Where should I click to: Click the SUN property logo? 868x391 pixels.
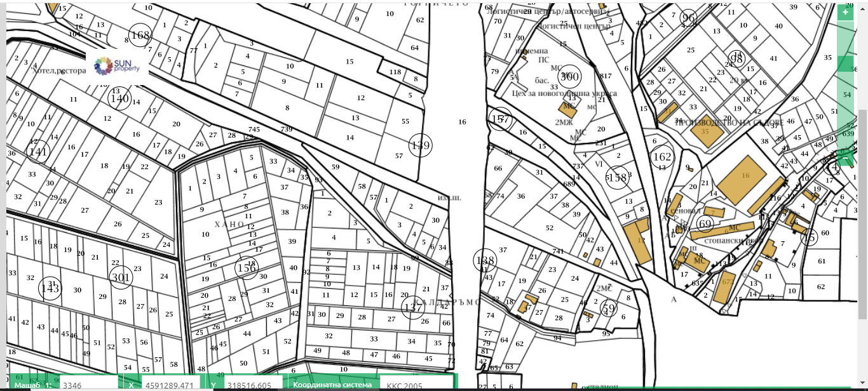[117, 65]
